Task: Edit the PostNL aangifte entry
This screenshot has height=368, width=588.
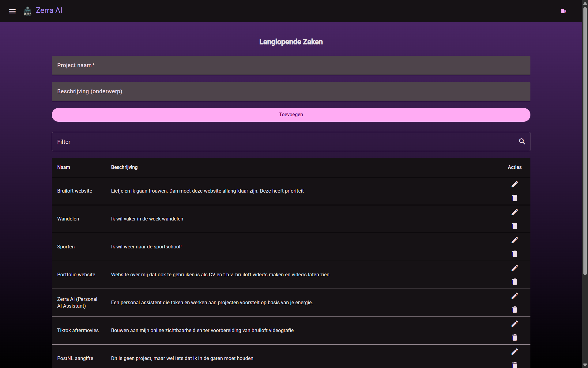Action: click(x=515, y=351)
